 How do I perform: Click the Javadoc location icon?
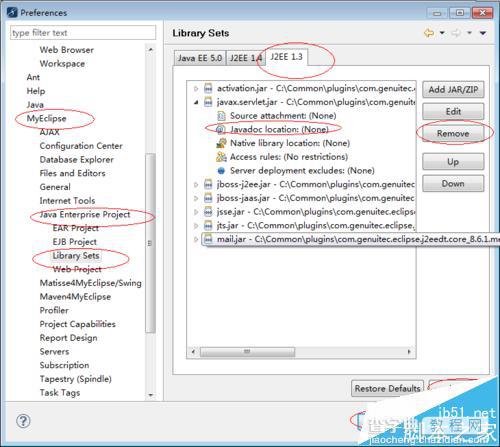(x=221, y=129)
